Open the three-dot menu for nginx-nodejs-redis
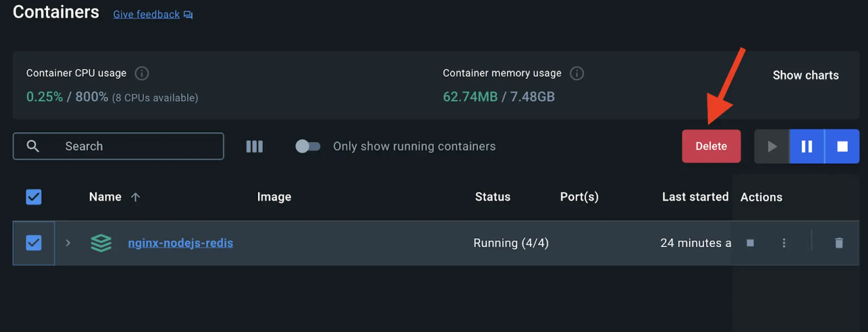The height and width of the screenshot is (332, 868). [784, 243]
